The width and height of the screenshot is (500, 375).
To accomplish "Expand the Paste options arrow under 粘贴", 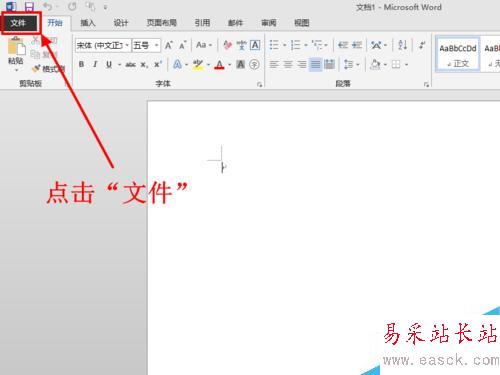I will pos(16,70).
